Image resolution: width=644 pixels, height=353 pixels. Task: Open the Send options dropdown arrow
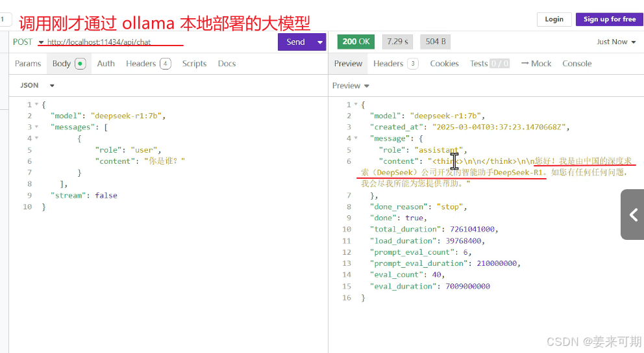(320, 42)
